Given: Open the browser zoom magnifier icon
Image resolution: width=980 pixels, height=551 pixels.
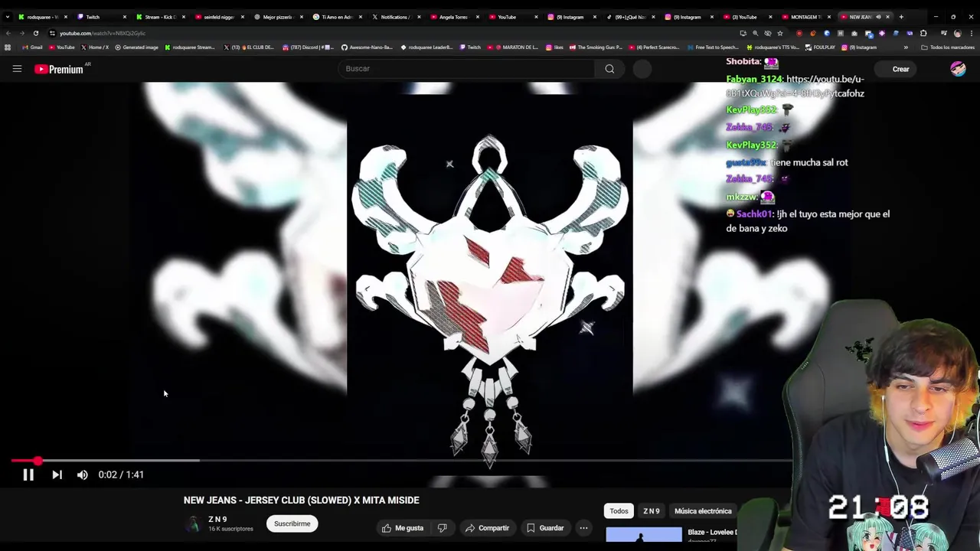Looking at the screenshot, I should tap(755, 34).
